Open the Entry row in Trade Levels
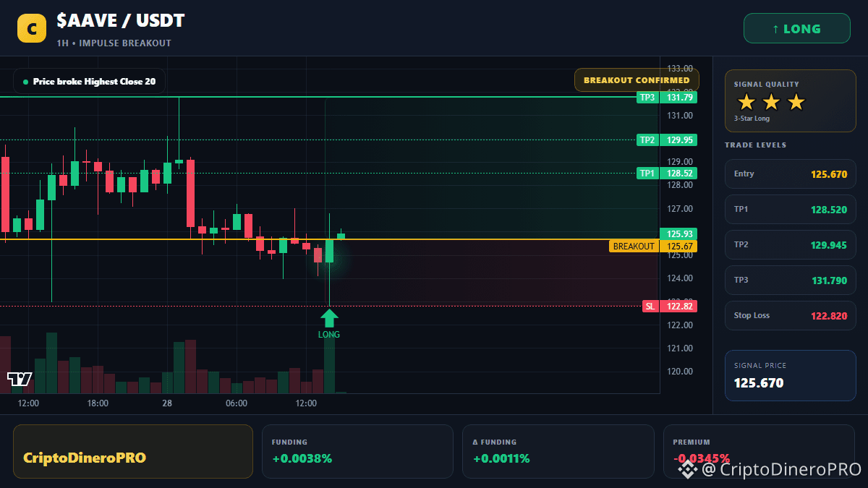The width and height of the screenshot is (868, 488). coord(790,174)
